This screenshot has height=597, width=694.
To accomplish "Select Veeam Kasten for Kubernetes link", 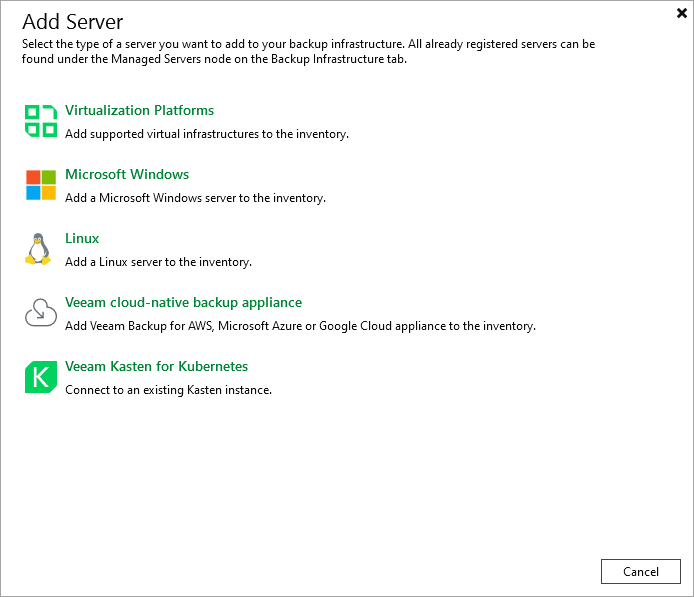I will (156, 366).
